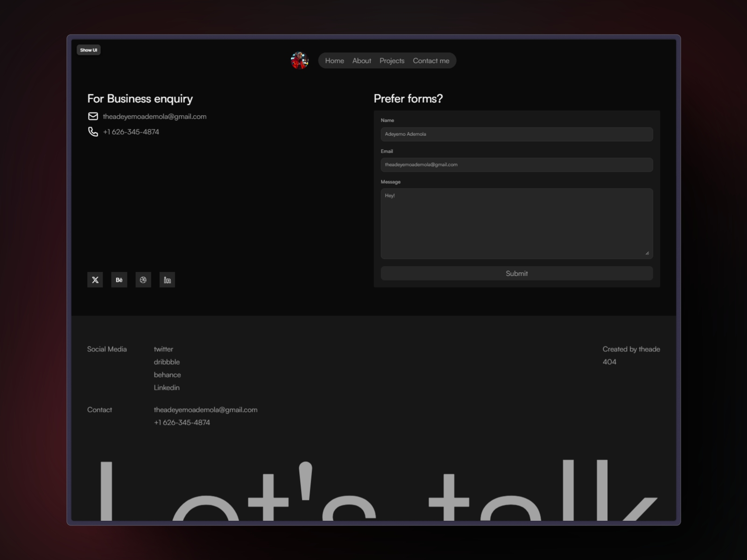Click the twitter link under Social Media
This screenshot has width=747, height=560.
pos(163,349)
